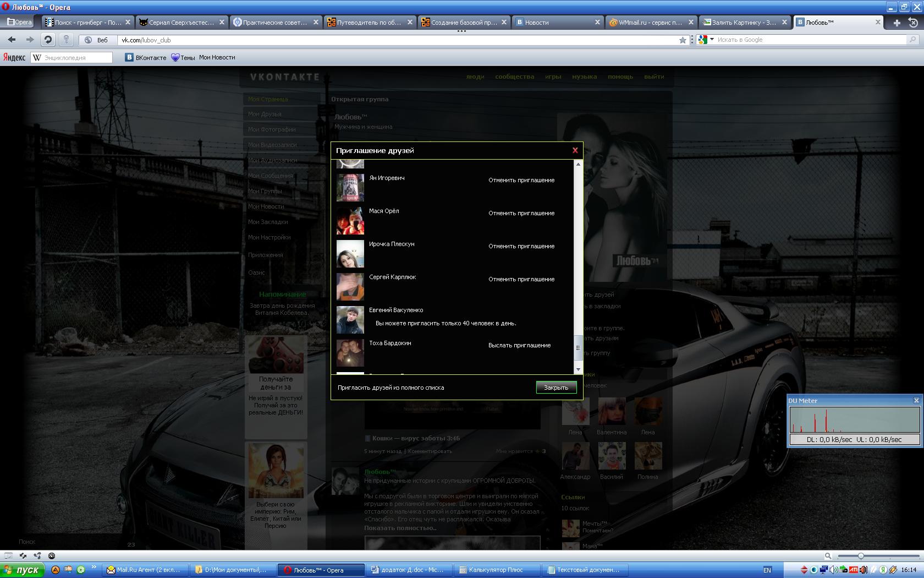Screen dimensions: 924x578
Task: Click the Wikipedia Энциклопедия search field
Action: coord(71,57)
